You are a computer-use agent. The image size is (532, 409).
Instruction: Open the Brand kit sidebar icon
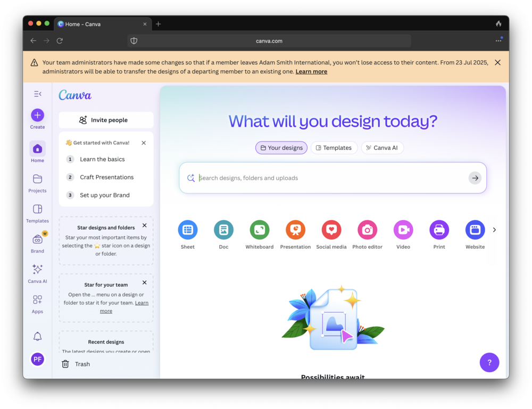click(x=37, y=239)
